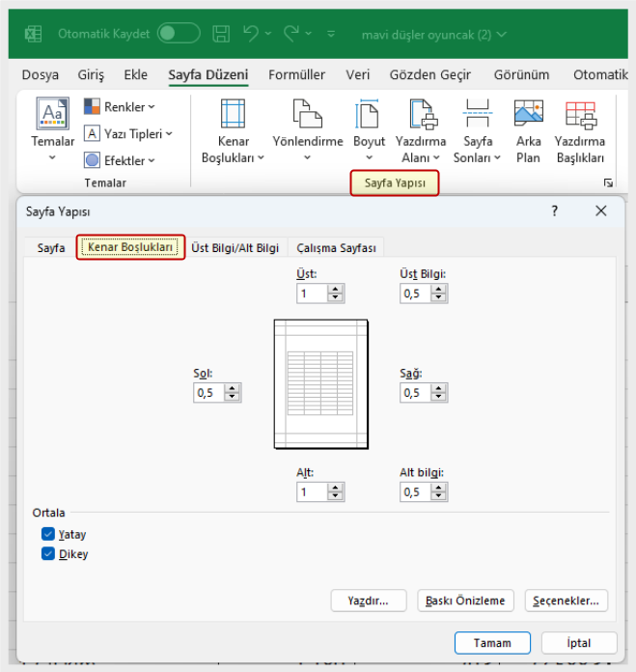Image resolution: width=636 pixels, height=672 pixels.
Task: Expand the Undo history dropdown arrow
Action: click(x=268, y=34)
